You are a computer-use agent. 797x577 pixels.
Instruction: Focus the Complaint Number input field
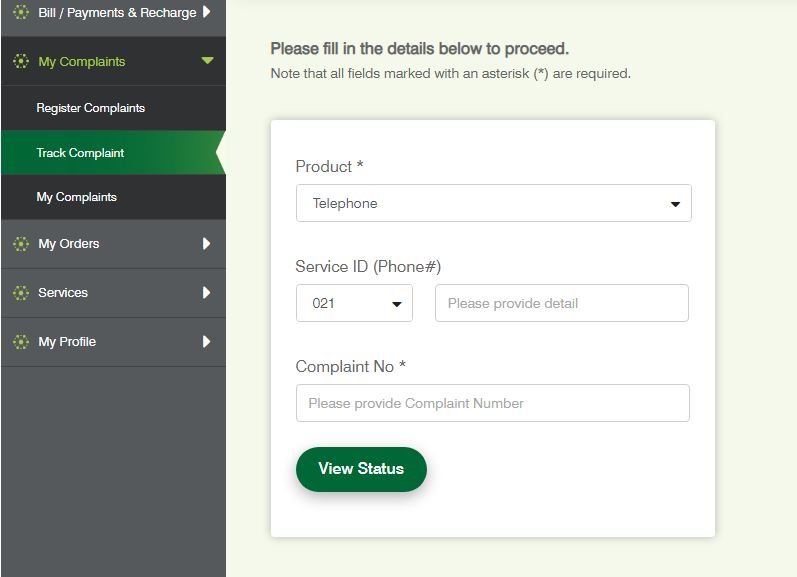tap(493, 403)
